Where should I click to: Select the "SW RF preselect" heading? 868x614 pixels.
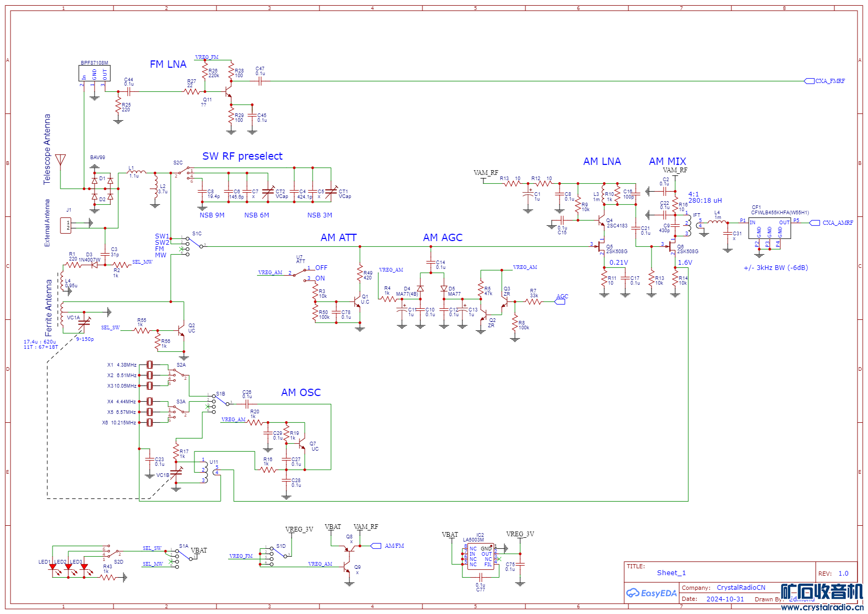click(x=242, y=156)
